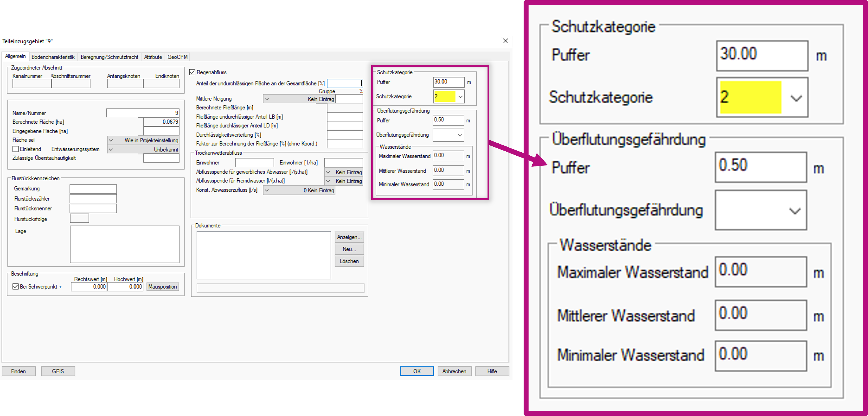Toggle the Regenabfluss checkbox
This screenshot has height=416, width=868.
pyautogui.click(x=192, y=72)
